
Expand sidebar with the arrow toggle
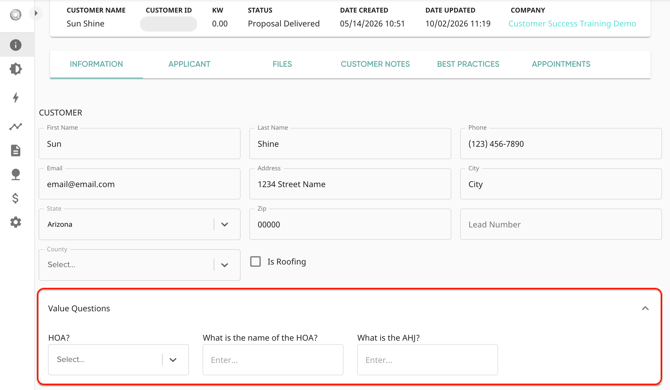[x=36, y=13]
